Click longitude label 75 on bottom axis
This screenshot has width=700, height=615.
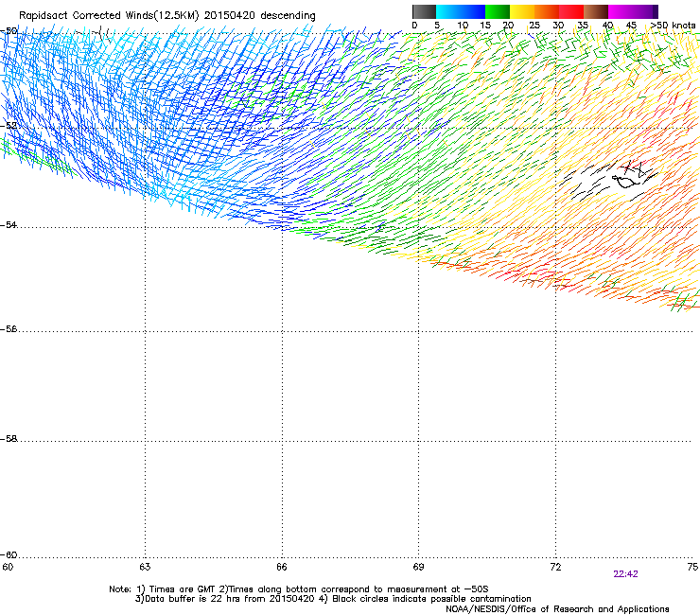pyautogui.click(x=692, y=567)
